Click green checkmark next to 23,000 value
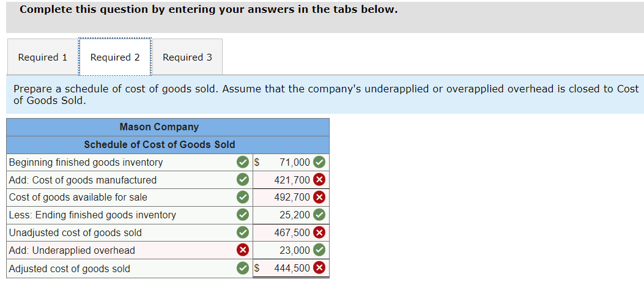This screenshot has width=644, height=285. (x=319, y=250)
